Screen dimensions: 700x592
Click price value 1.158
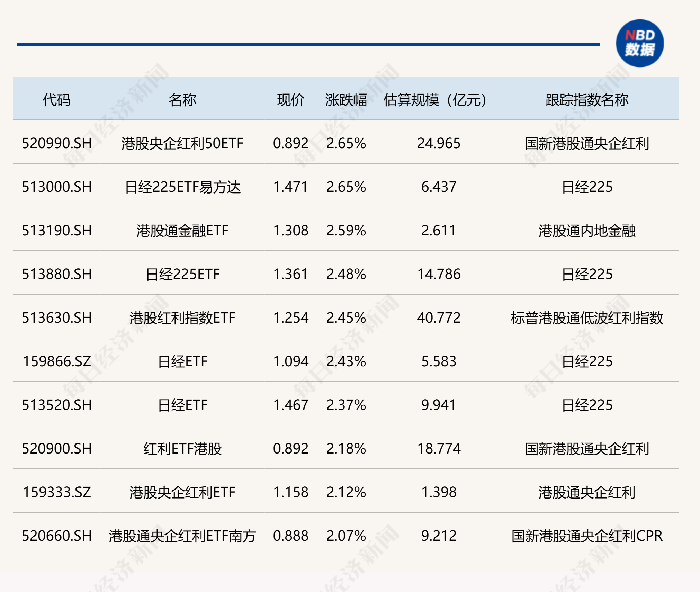coord(291,492)
